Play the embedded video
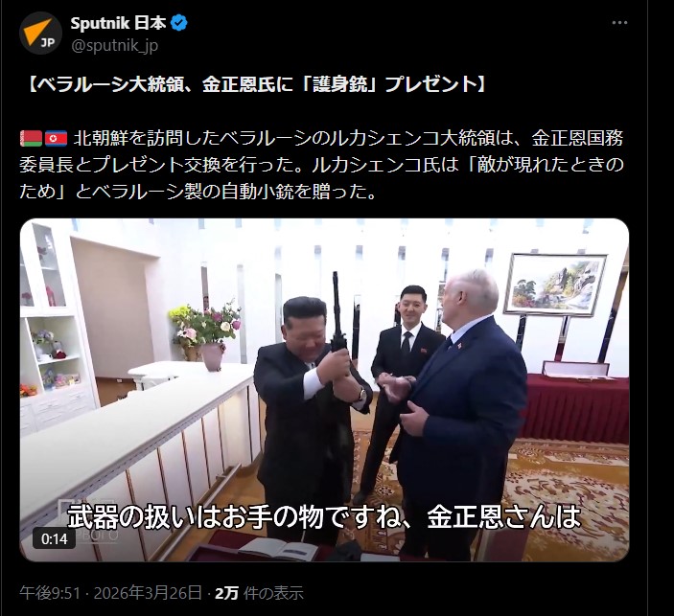Image resolution: width=674 pixels, height=616 pixels. (x=324, y=390)
